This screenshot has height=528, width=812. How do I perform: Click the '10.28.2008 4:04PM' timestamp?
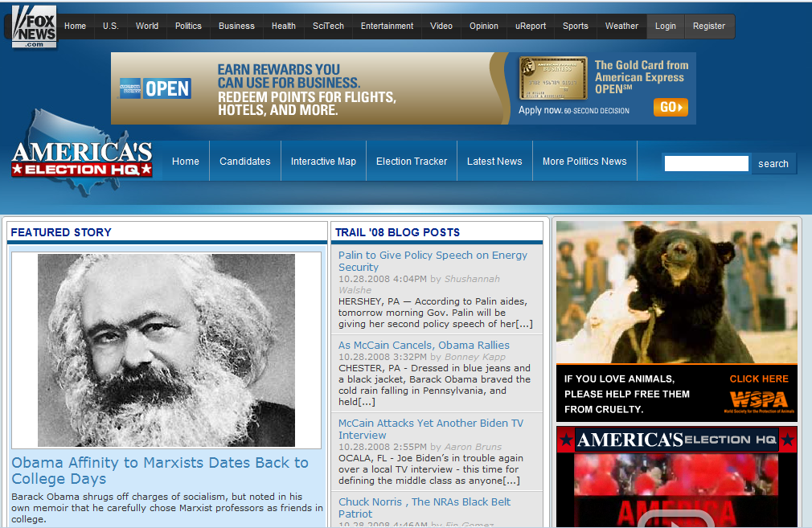tap(383, 279)
